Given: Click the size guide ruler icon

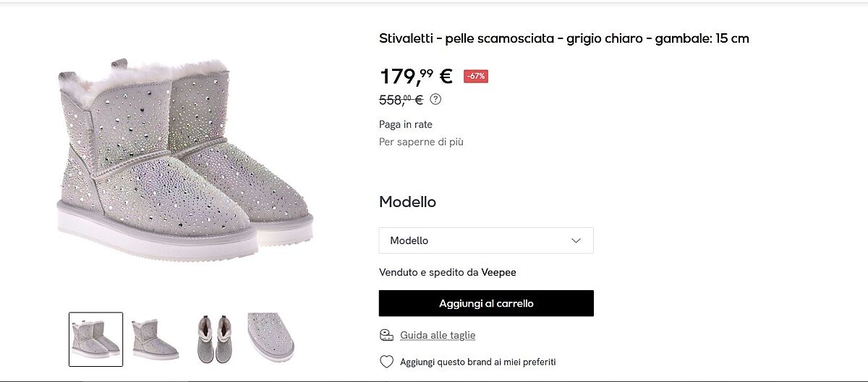Looking at the screenshot, I should (386, 335).
